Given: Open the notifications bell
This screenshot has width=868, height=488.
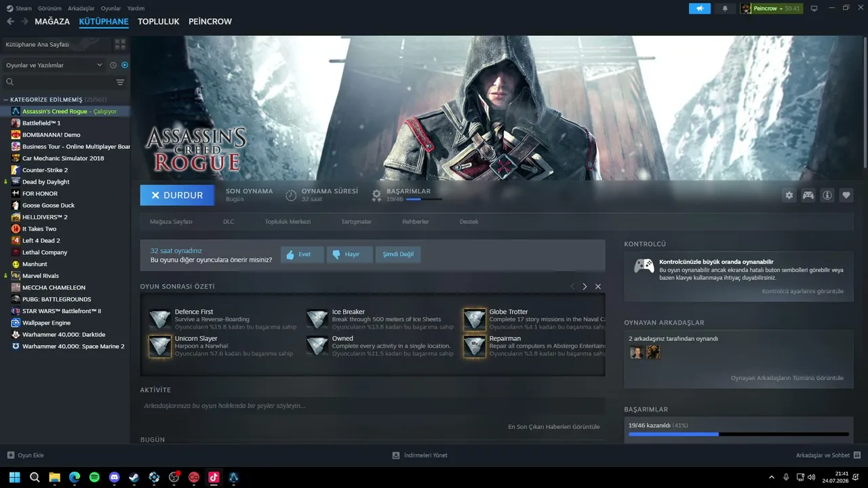Looking at the screenshot, I should click(x=725, y=8).
